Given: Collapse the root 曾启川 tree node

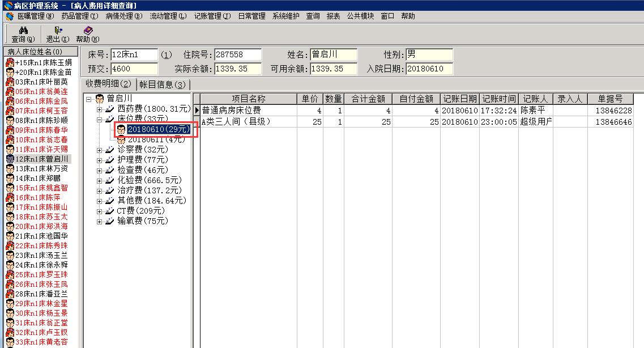Looking at the screenshot, I should pyautogui.click(x=89, y=99).
